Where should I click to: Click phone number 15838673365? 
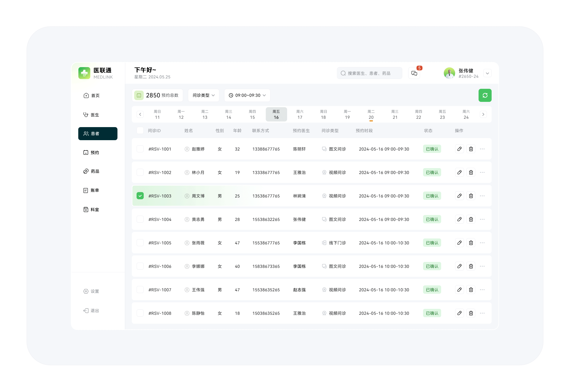pyautogui.click(x=266, y=266)
